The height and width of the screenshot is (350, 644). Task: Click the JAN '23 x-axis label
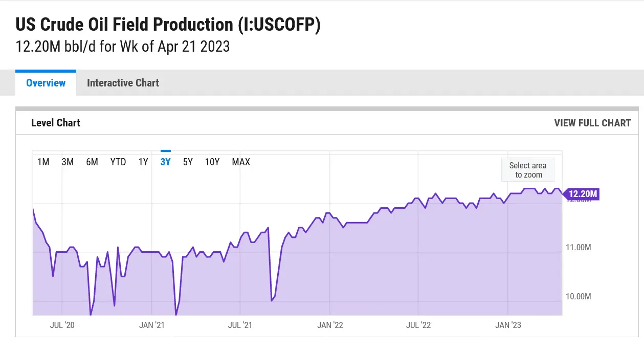[508, 325]
